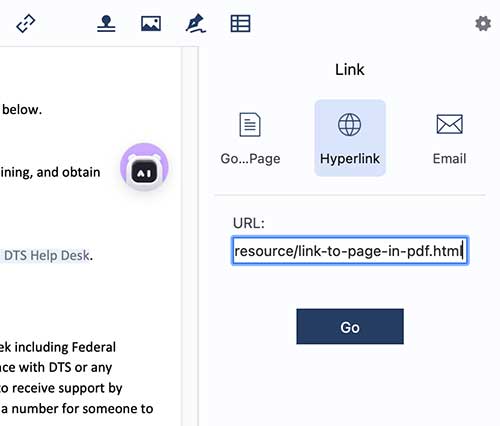Switch link type to Go...Page label

pos(250,159)
